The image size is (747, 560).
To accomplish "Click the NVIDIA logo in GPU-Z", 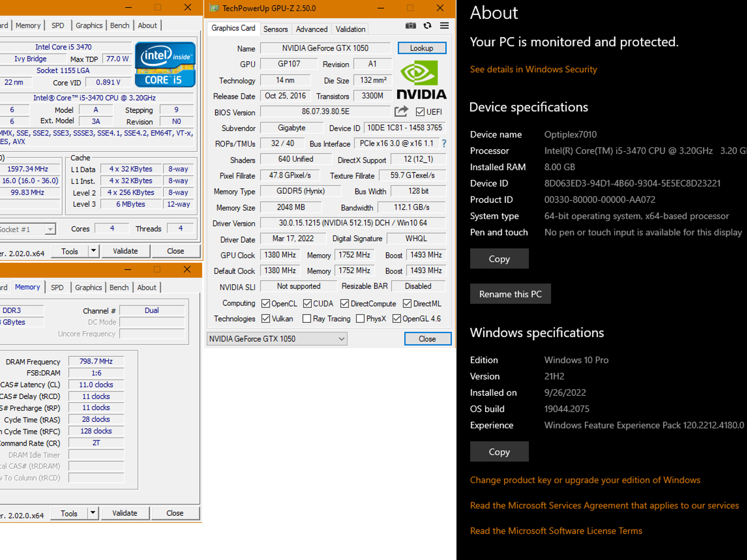I will click(421, 80).
